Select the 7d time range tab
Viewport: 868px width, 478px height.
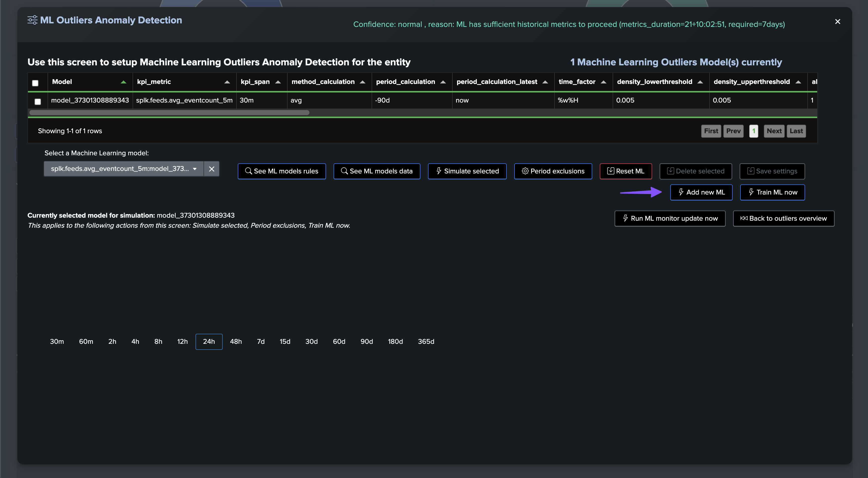pyautogui.click(x=260, y=342)
